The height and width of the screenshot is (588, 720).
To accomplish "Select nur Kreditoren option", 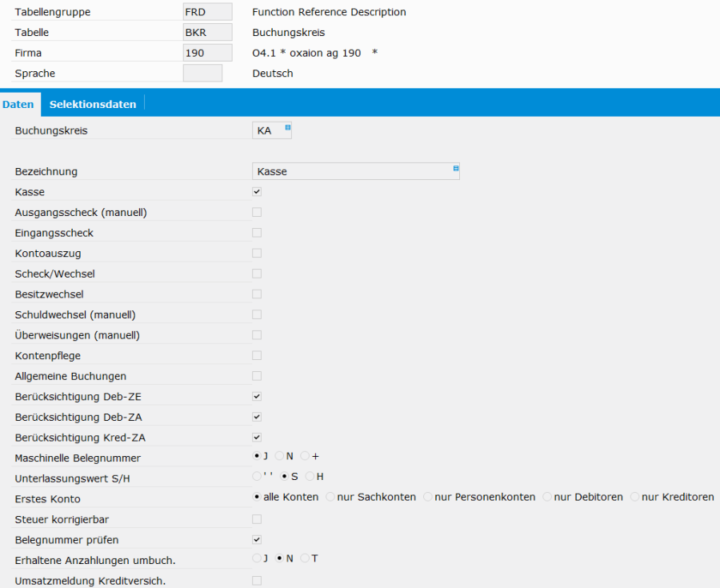I will pyautogui.click(x=634, y=497).
